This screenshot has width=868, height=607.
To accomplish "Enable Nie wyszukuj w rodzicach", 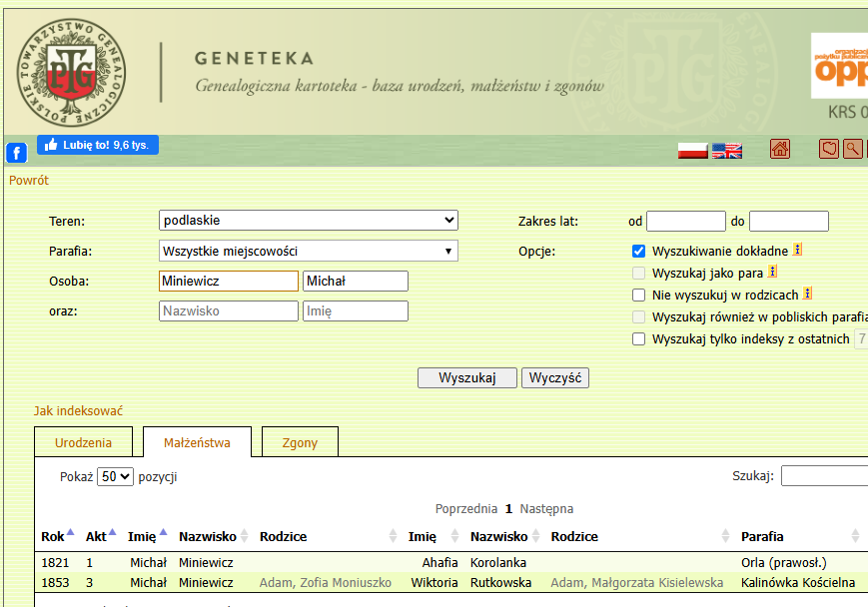I will pyautogui.click(x=639, y=295).
